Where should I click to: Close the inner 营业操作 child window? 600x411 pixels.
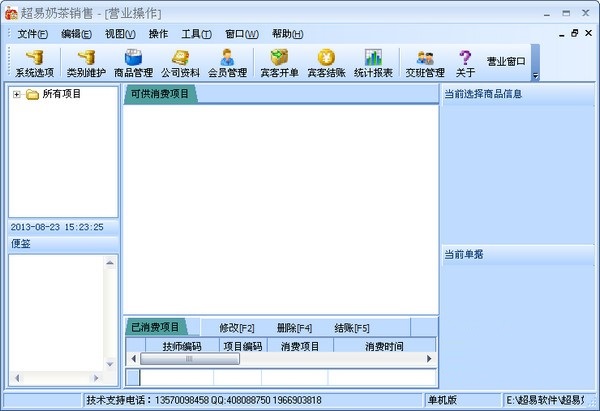coord(589,33)
